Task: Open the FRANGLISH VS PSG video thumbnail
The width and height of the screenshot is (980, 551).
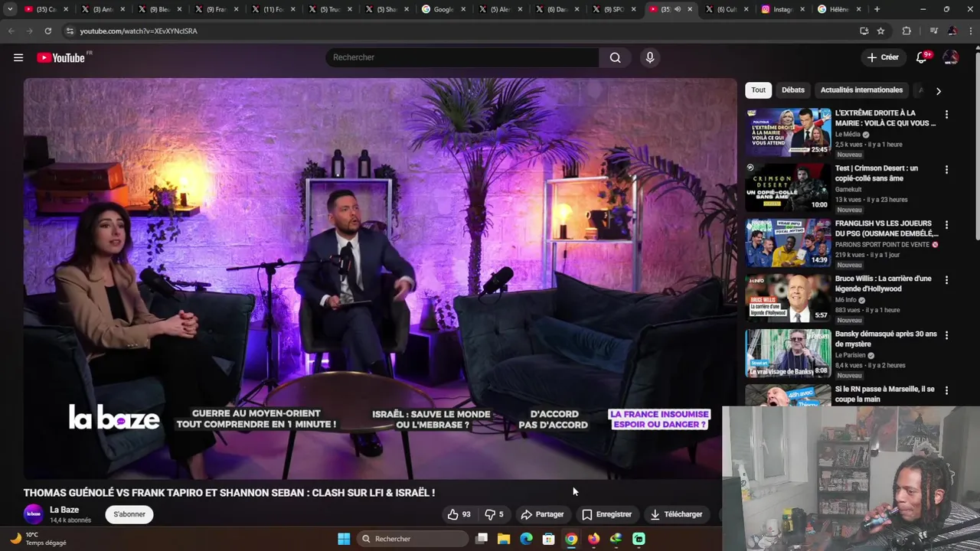Action: [788, 243]
